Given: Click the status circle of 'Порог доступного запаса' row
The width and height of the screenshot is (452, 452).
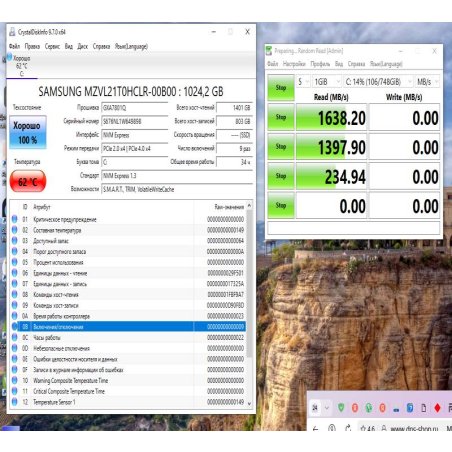Looking at the screenshot, I should (15, 251).
